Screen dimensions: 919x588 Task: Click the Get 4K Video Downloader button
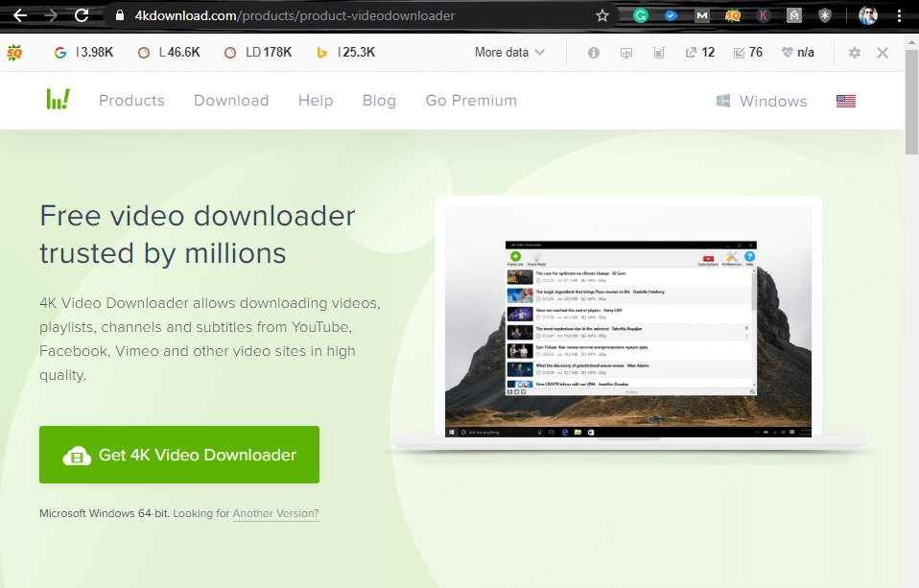(178, 454)
